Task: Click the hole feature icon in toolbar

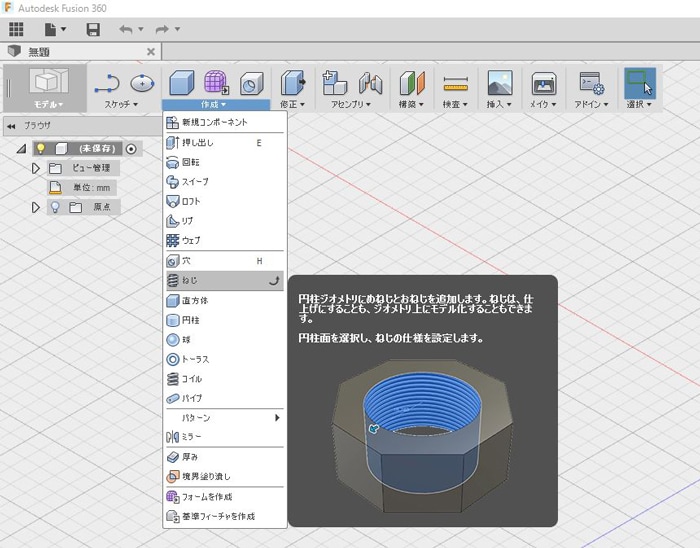Action: coord(251,84)
